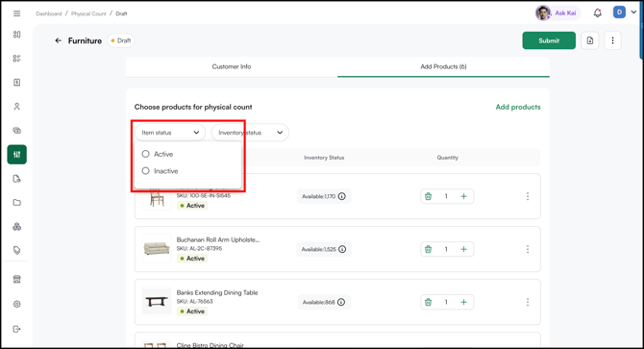Screen dimensions: 644x349
Task: Open the document report icon in sidebar
Action: point(17,179)
